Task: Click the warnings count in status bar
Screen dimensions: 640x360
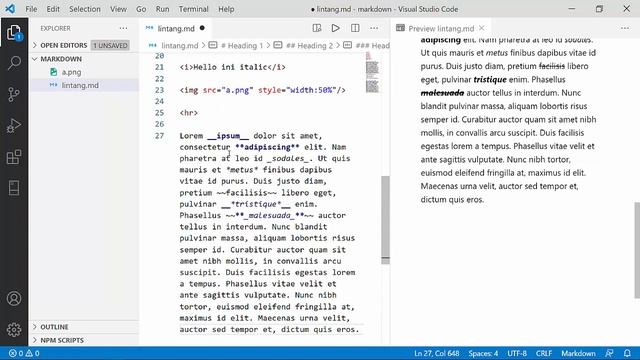Action: coord(33,353)
